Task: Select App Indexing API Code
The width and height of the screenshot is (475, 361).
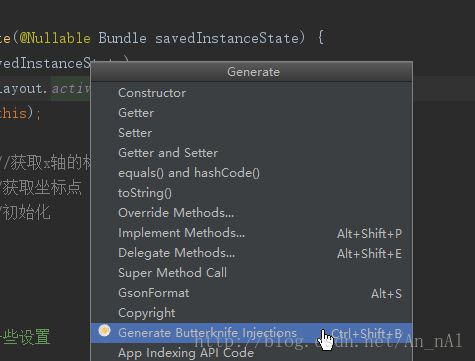Action: click(252, 352)
